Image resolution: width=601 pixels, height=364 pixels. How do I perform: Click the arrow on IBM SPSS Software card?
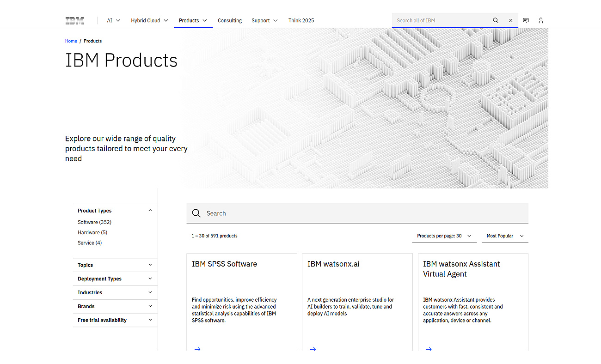pyautogui.click(x=197, y=349)
